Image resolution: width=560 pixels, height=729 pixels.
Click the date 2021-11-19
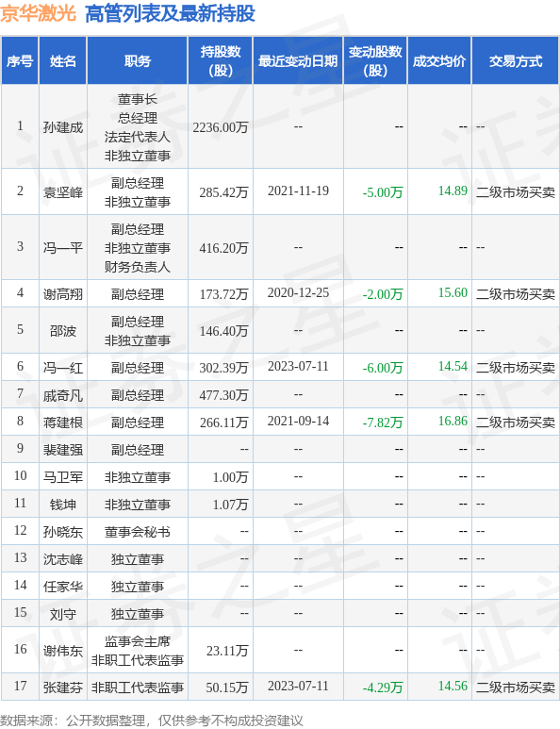(298, 191)
